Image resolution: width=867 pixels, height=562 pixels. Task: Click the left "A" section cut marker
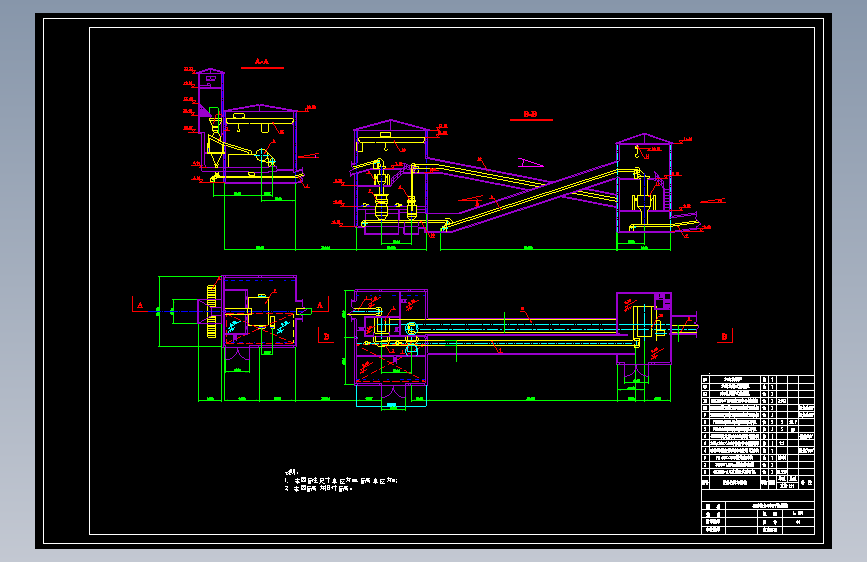point(140,305)
